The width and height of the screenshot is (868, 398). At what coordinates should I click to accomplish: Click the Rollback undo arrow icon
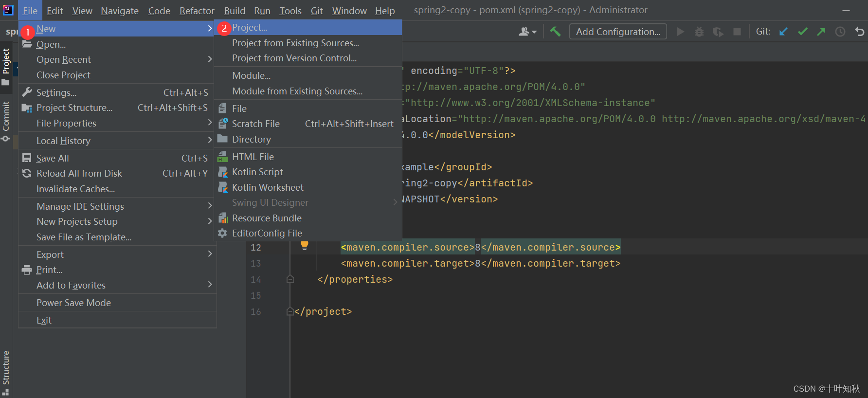(860, 32)
